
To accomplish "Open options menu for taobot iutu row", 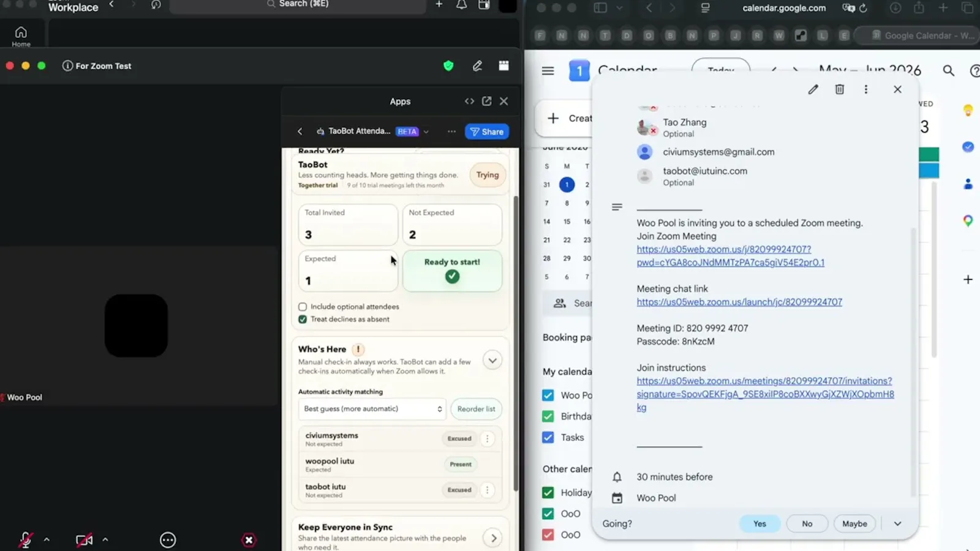I will click(488, 490).
